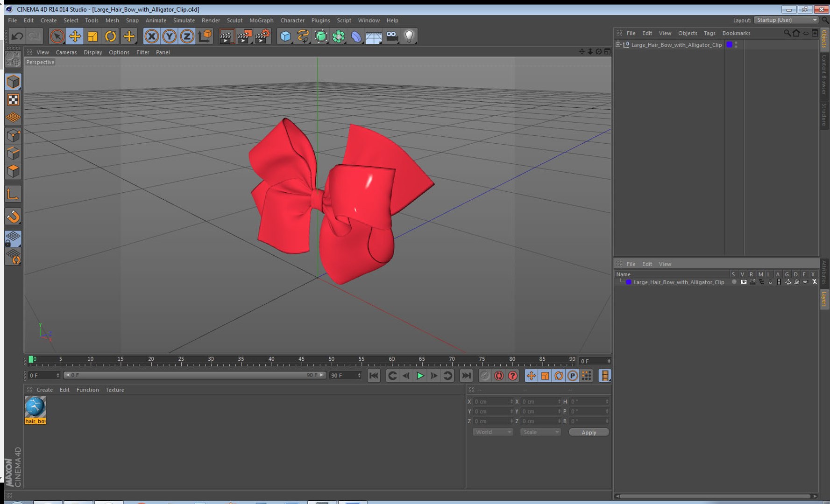Select the hair_bow material thumbnail
This screenshot has width=830, height=504.
(35, 407)
